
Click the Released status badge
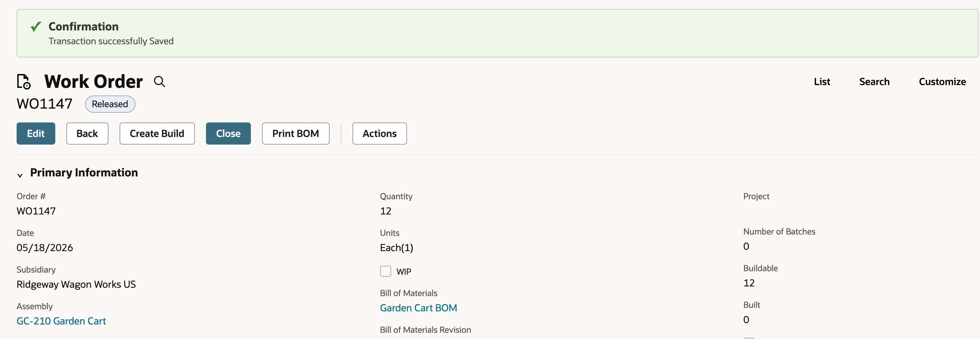[110, 104]
